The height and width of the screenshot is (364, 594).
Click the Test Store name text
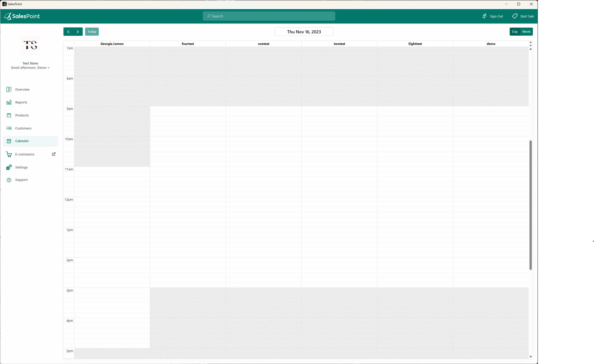[x=30, y=63]
